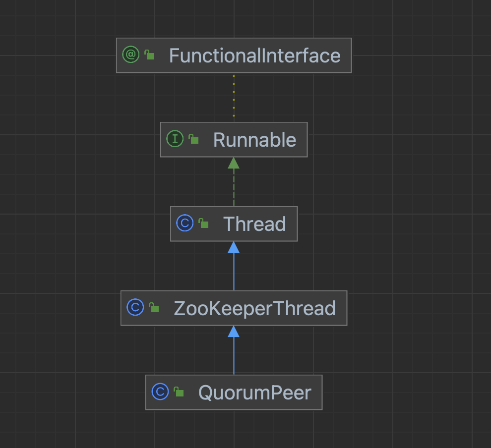This screenshot has height=448, width=491.
Task: Click the annotation icon on FunctionalInterface
Action: 131,55
